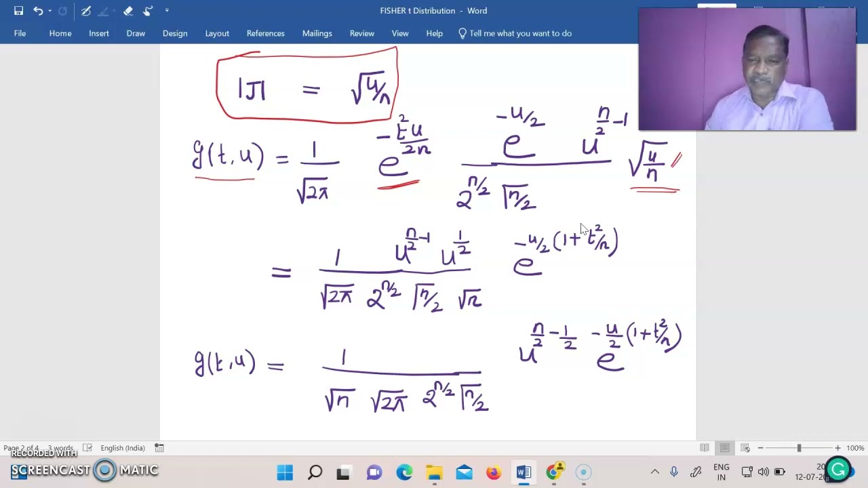The width and height of the screenshot is (868, 488).
Task: Activate the draw with touch tool
Action: pos(148,11)
